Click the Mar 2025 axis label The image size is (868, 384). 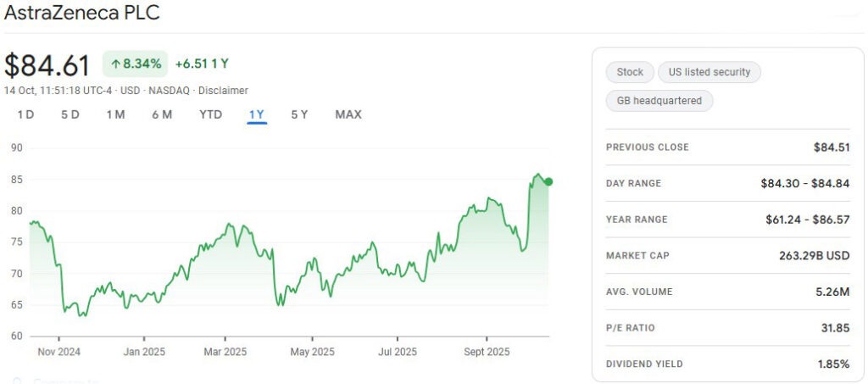[225, 352]
